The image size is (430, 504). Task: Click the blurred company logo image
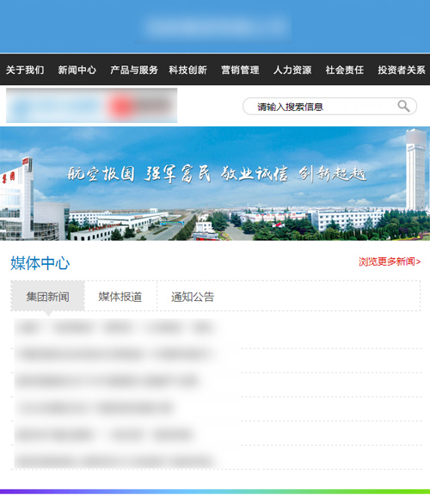tap(92, 106)
